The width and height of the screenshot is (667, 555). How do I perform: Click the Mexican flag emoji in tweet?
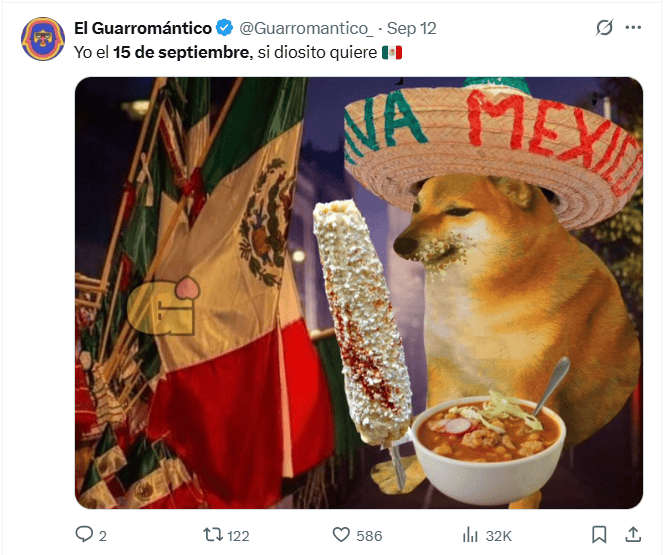[392, 53]
